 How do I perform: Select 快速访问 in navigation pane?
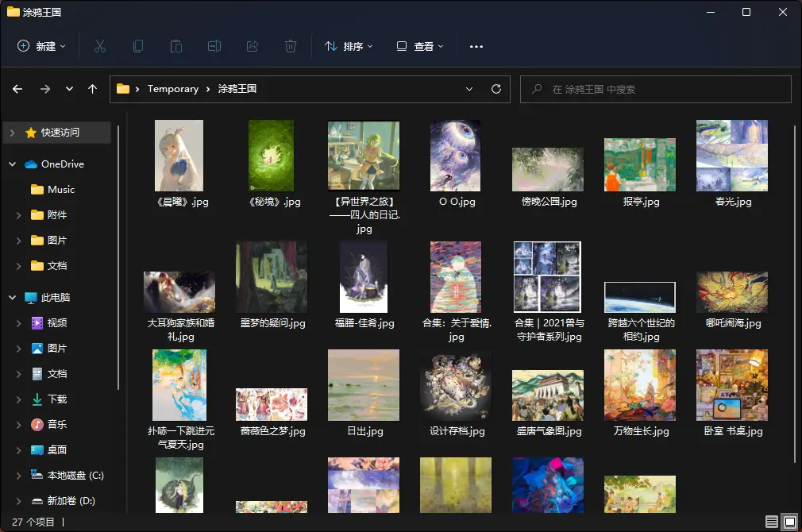click(x=56, y=133)
